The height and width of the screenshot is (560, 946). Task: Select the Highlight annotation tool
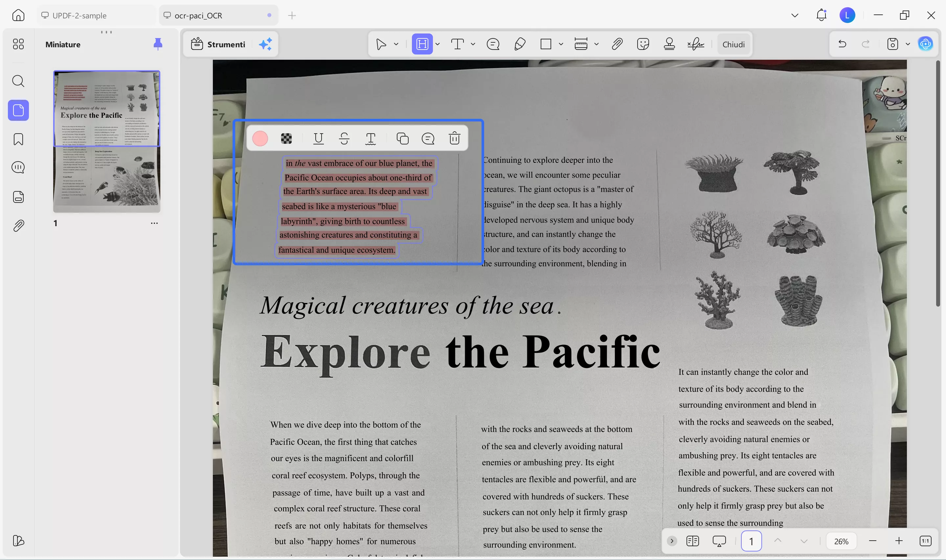pyautogui.click(x=422, y=44)
